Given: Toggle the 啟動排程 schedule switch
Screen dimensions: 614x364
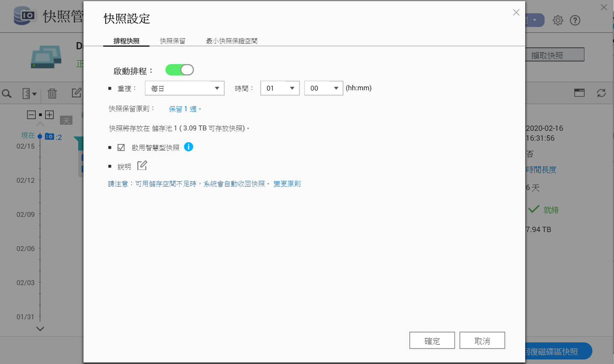Looking at the screenshot, I should 179,69.
